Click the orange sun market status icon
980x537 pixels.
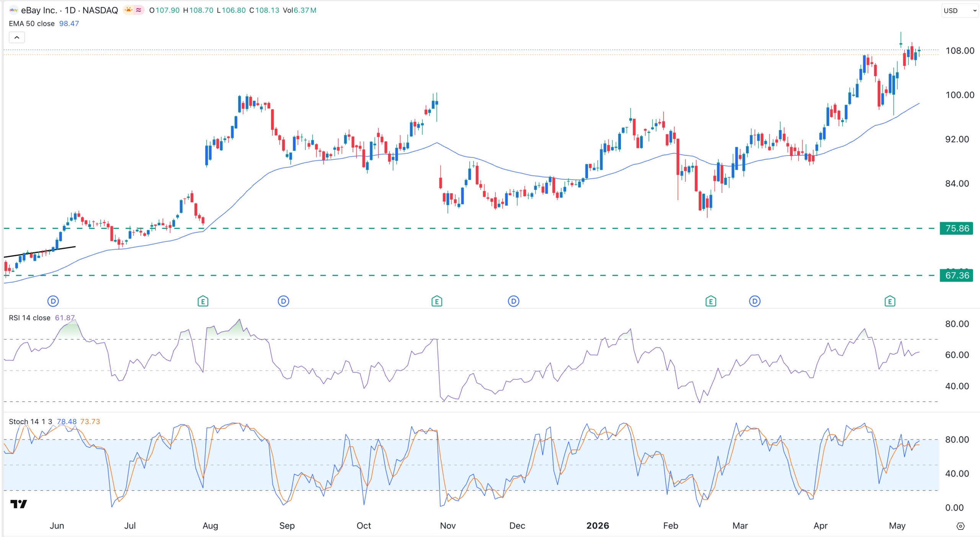pos(128,10)
